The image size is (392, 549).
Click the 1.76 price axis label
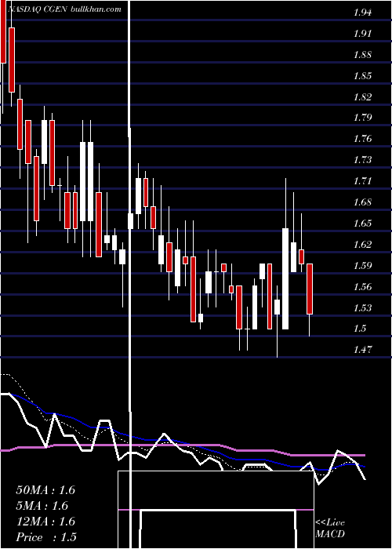(362, 139)
